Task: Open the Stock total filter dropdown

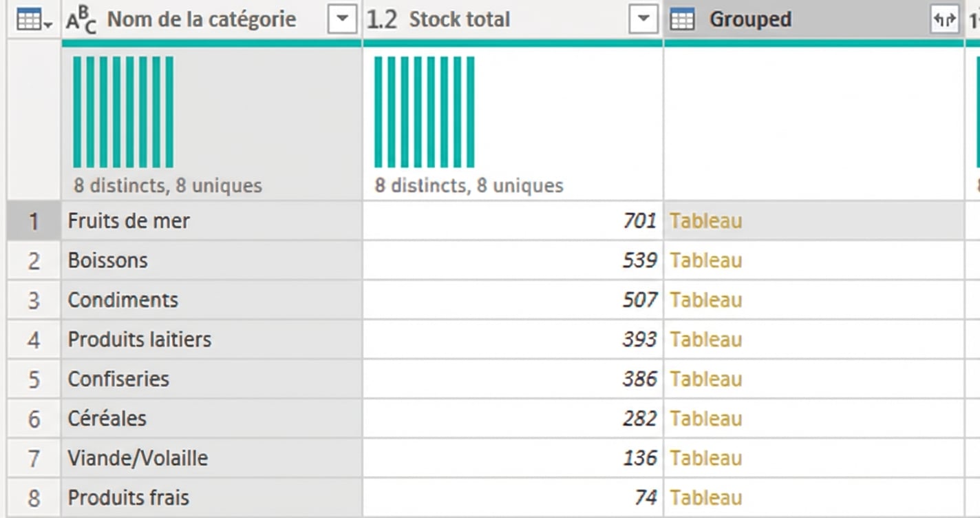Action: point(643,20)
